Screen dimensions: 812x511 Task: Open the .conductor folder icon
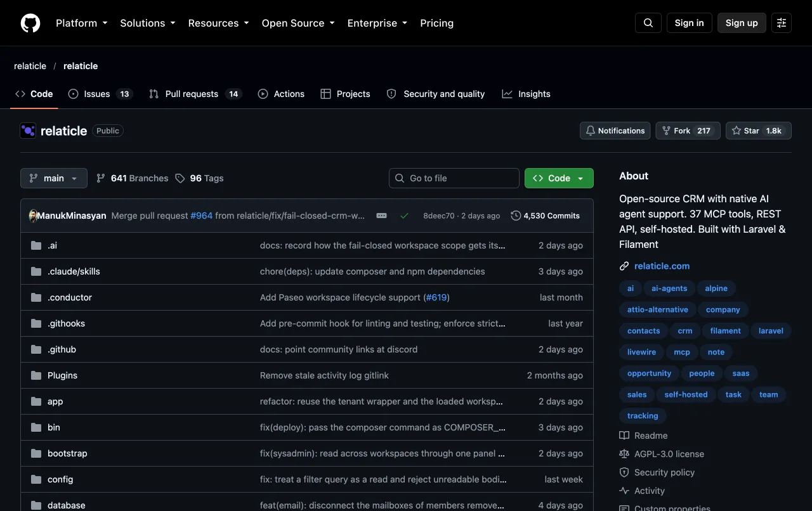[x=36, y=297]
